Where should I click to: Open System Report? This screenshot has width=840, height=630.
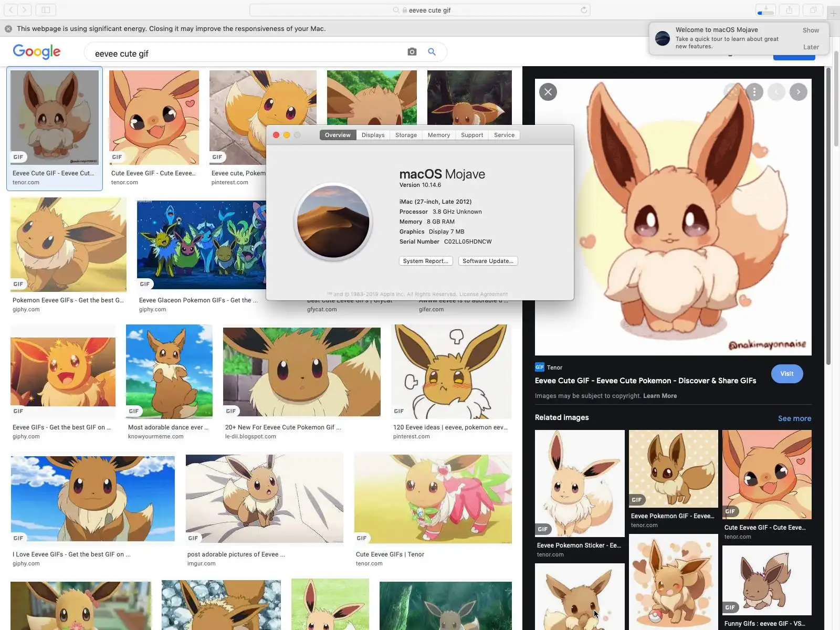pyautogui.click(x=426, y=261)
